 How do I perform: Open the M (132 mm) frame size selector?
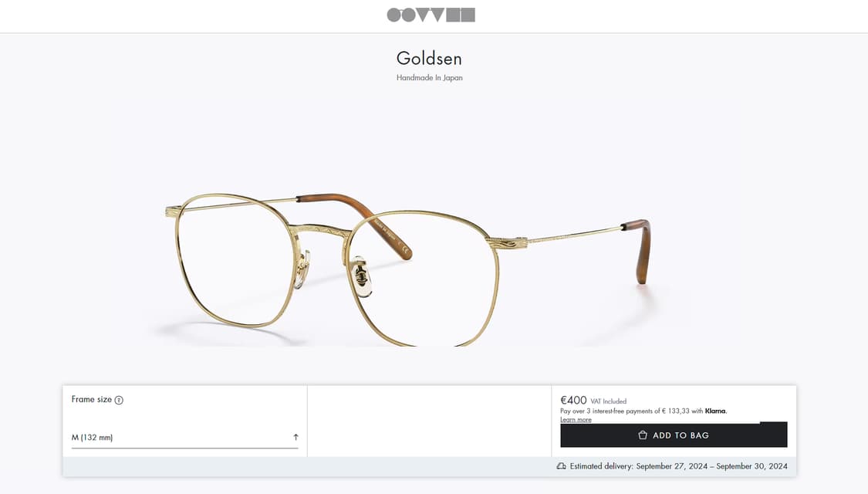[x=185, y=438]
